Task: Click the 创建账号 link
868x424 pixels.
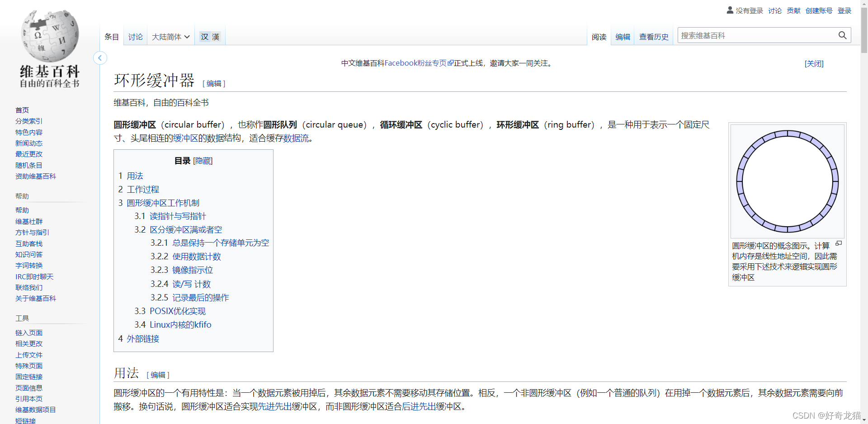Action: tap(819, 10)
